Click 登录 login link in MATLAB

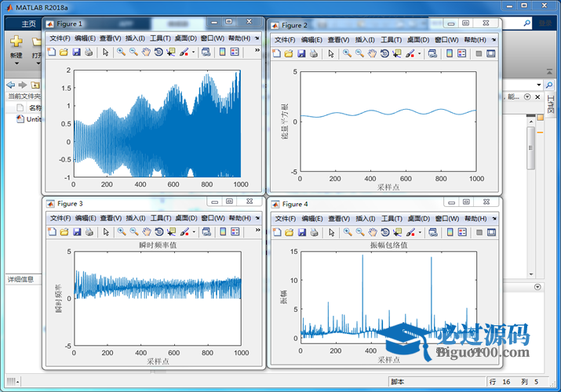[545, 24]
